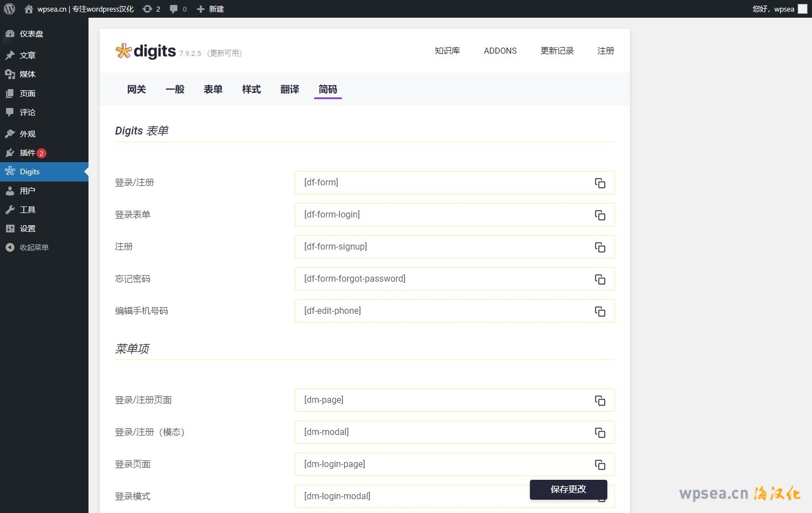Open the ADDONS link
The image size is (812, 513).
pyautogui.click(x=500, y=51)
